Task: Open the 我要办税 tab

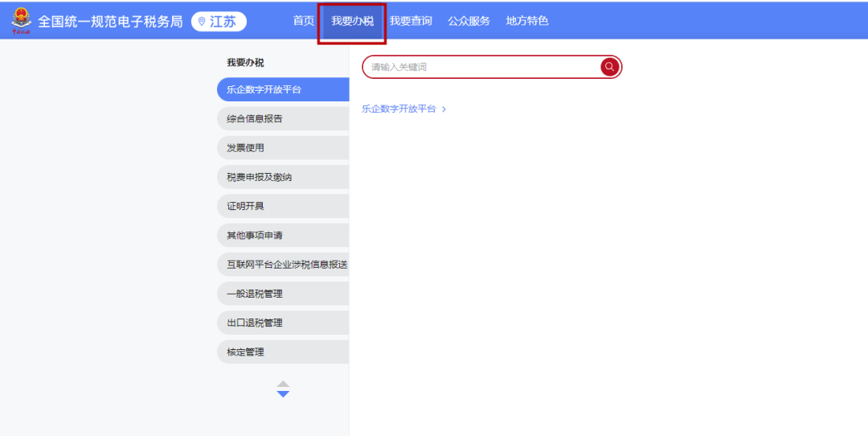Action: tap(352, 21)
